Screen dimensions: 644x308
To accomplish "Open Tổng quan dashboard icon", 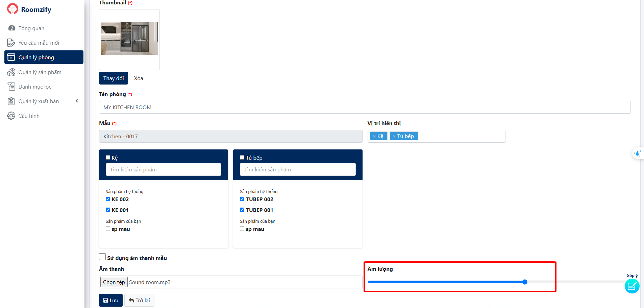I will [x=11, y=28].
